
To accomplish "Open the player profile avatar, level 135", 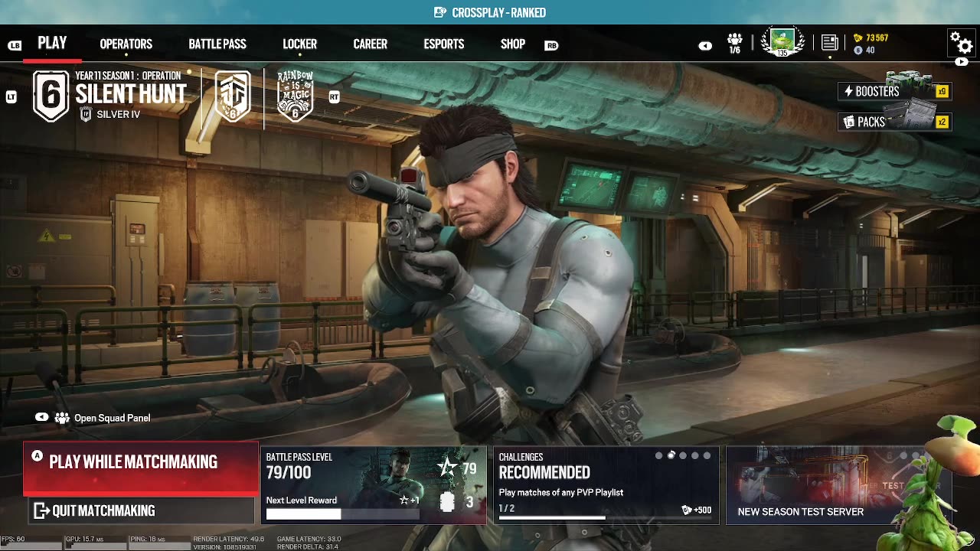I will pos(782,42).
